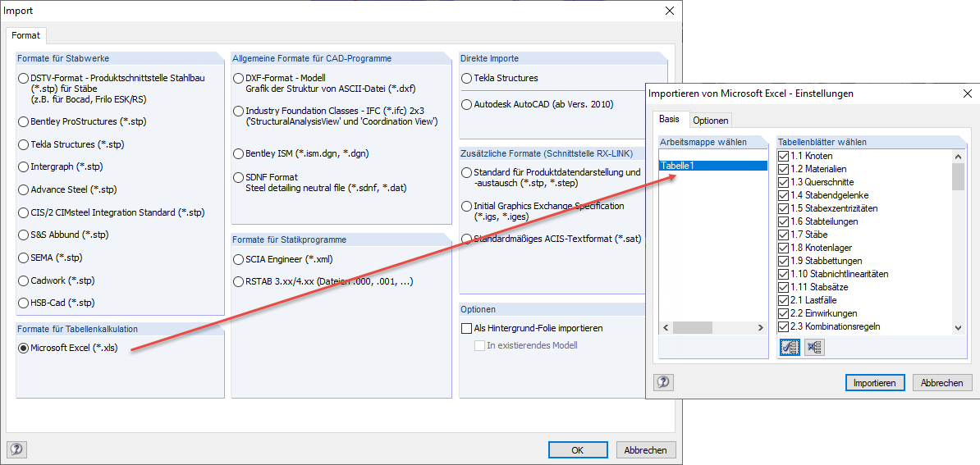Select workbook Tabelle1 in list

click(x=713, y=166)
